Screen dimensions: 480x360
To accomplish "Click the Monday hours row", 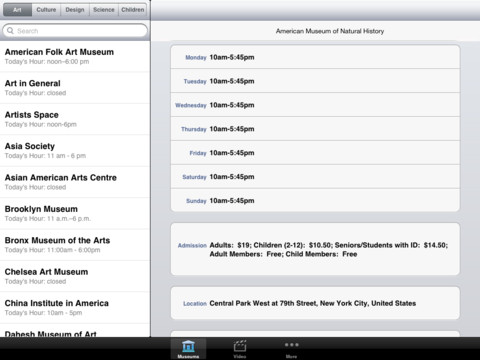I will pyautogui.click(x=315, y=57).
